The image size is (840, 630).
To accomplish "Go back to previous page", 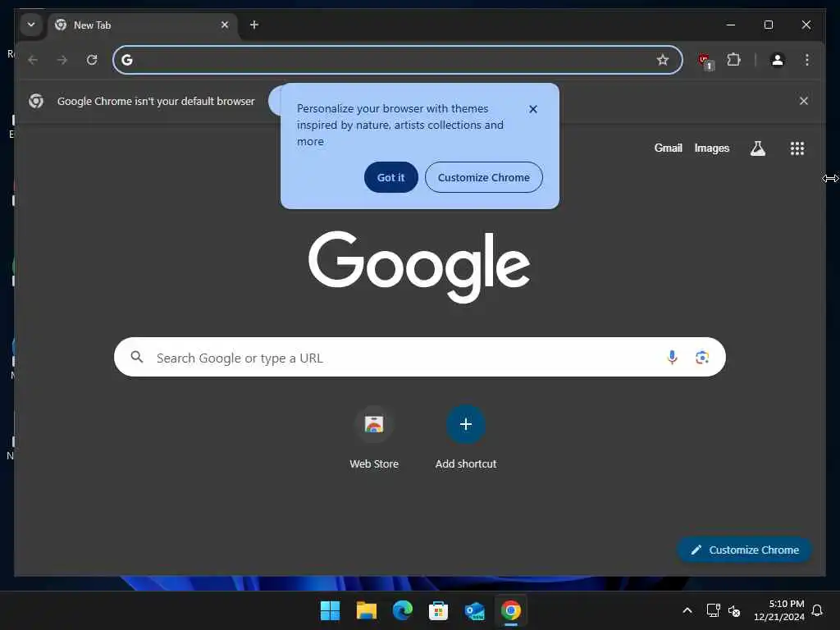I will pyautogui.click(x=33, y=59).
